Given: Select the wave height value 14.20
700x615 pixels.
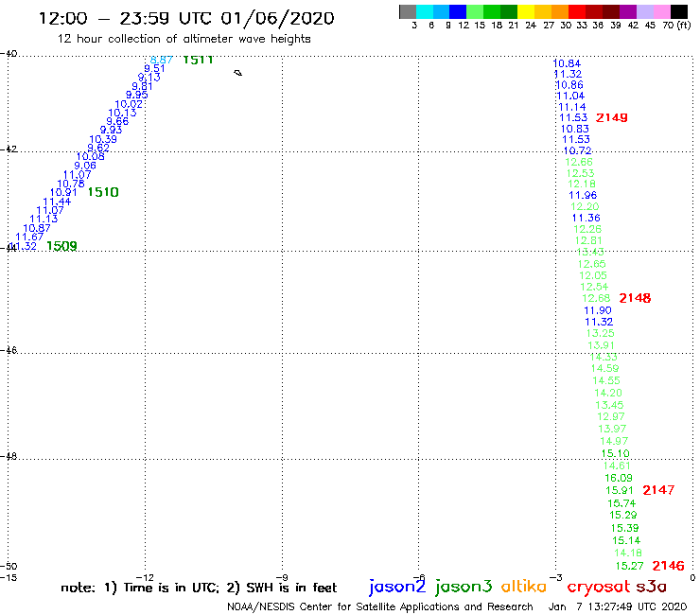Looking at the screenshot, I should (x=608, y=393).
